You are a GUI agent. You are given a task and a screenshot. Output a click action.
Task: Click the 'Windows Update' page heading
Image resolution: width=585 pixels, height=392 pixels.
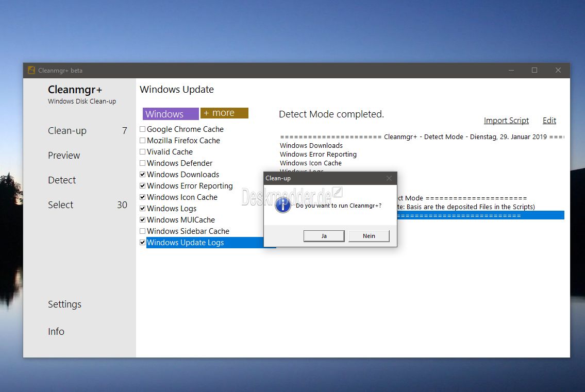[177, 90]
